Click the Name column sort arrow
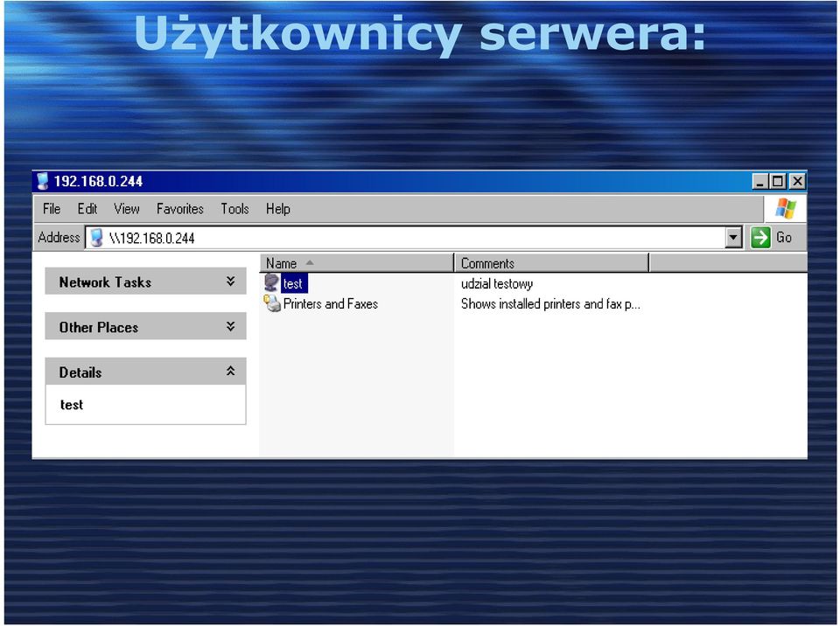Viewport: 840px width, 626px height. [x=310, y=263]
